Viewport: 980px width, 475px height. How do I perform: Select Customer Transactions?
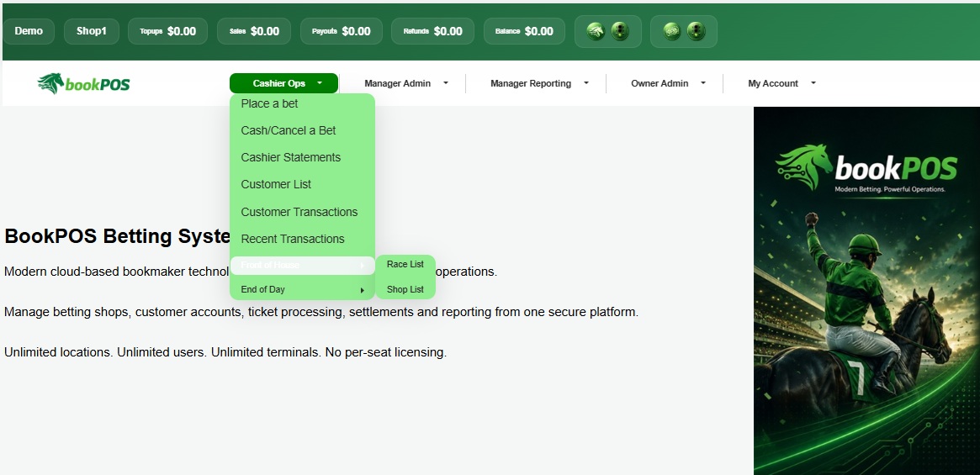point(299,212)
